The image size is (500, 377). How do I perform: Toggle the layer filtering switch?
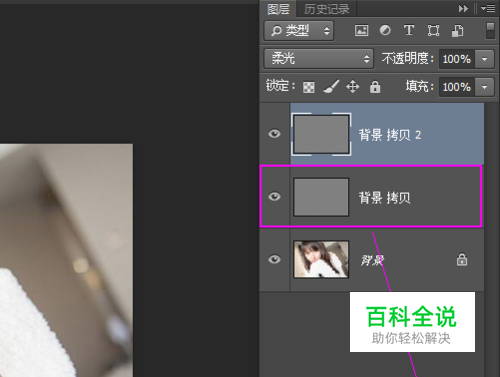(490, 31)
